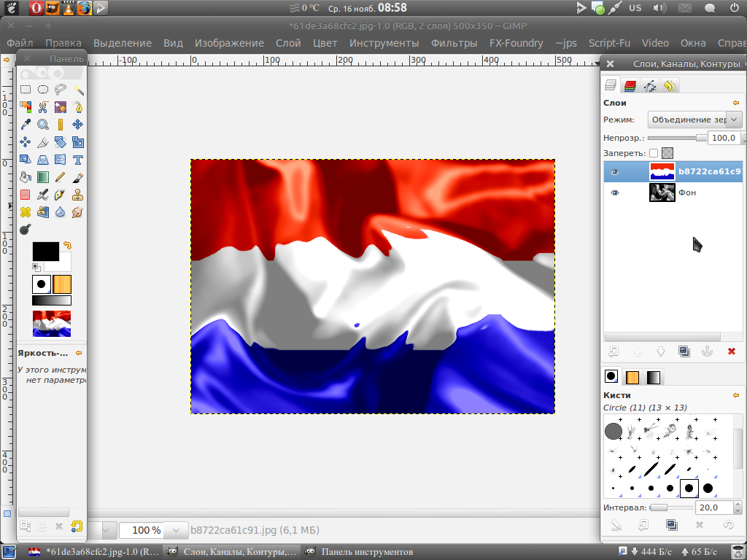Open the Яркость tool options configure arrow
Viewport: 747px width, 560px height.
tap(79, 353)
